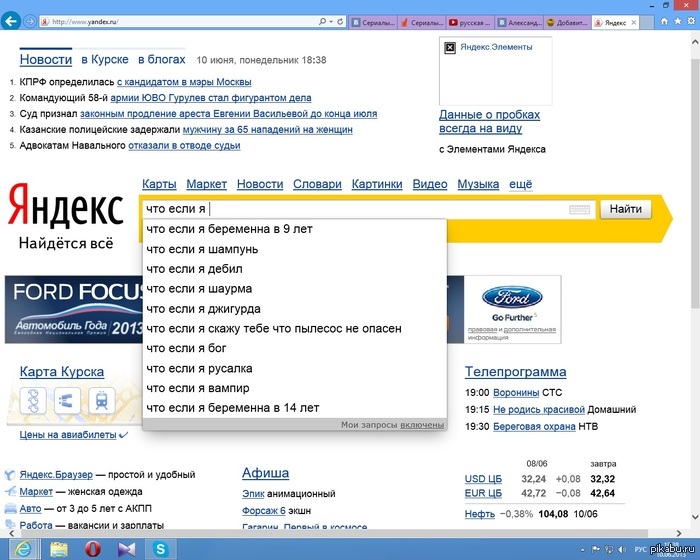Open Нефть price link
This screenshot has height=560, width=700.
coord(479,514)
